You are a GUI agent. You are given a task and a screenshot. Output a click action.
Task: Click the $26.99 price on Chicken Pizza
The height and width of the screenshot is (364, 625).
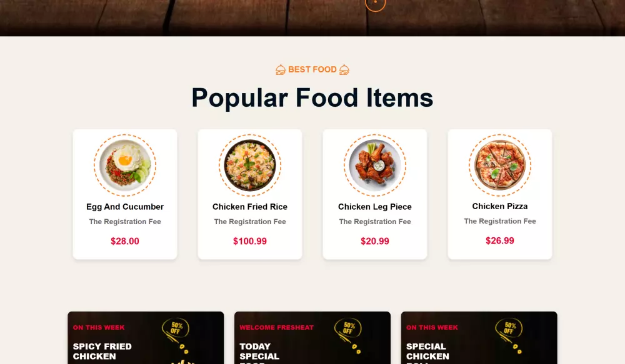(x=500, y=240)
